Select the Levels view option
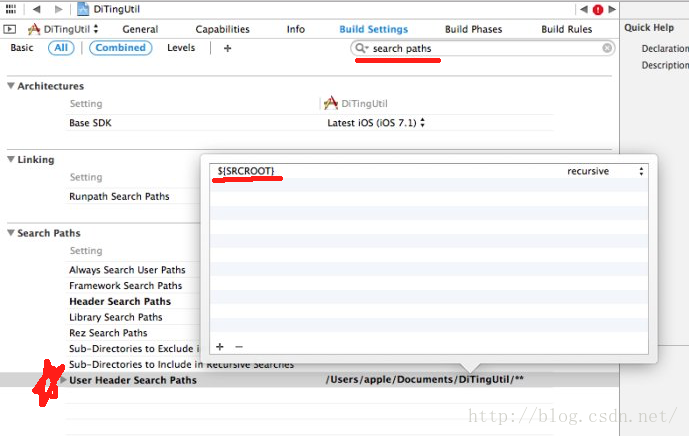The height and width of the screenshot is (436, 689). (181, 47)
